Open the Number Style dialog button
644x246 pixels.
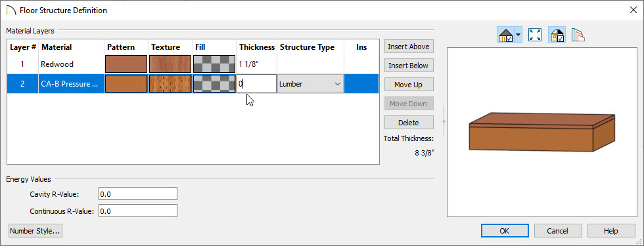(x=35, y=231)
